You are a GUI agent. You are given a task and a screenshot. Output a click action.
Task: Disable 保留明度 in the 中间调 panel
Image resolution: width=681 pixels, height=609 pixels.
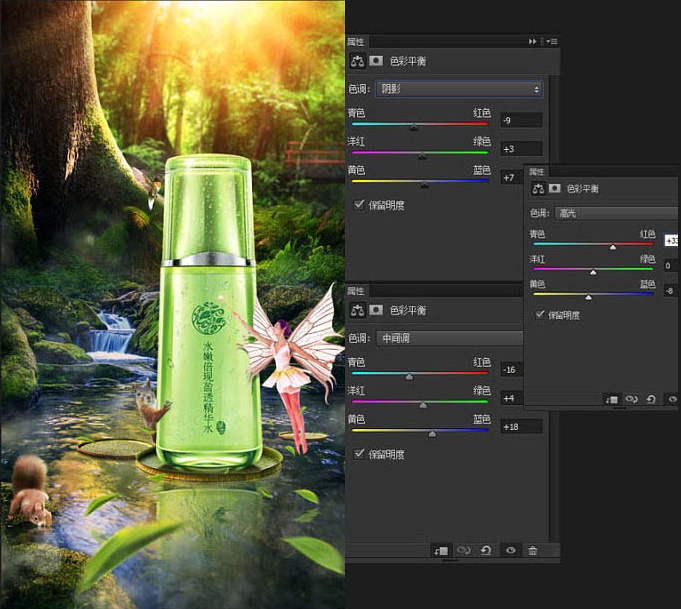coord(359,453)
